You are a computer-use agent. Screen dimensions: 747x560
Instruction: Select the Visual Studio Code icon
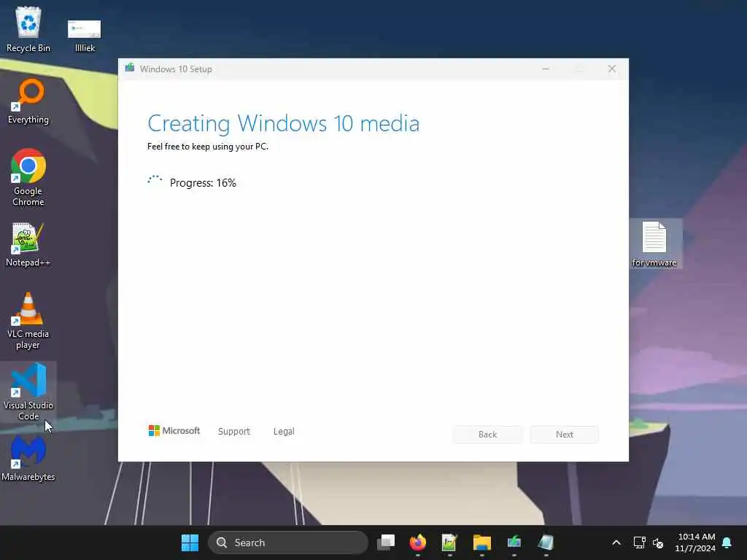click(28, 392)
